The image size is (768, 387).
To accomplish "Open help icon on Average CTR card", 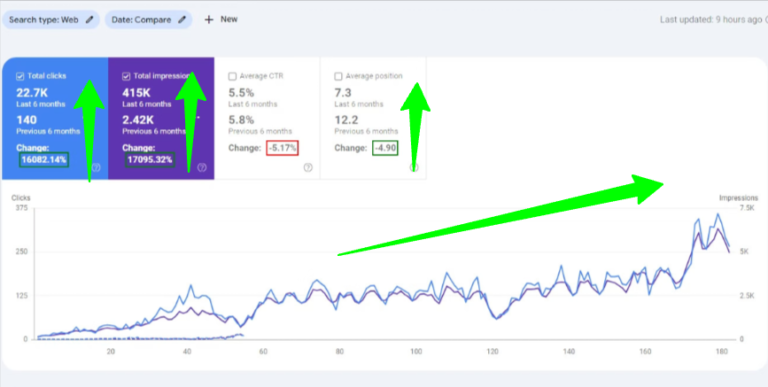I will [x=308, y=168].
